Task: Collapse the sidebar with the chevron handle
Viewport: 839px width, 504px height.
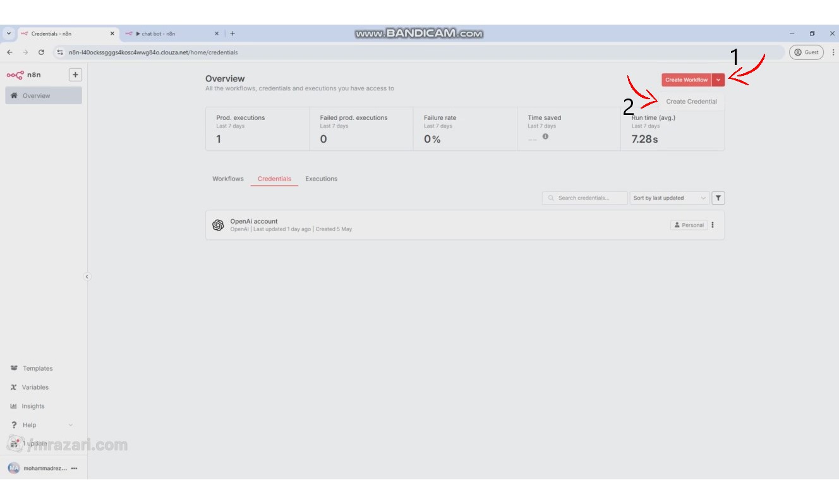Action: (87, 276)
